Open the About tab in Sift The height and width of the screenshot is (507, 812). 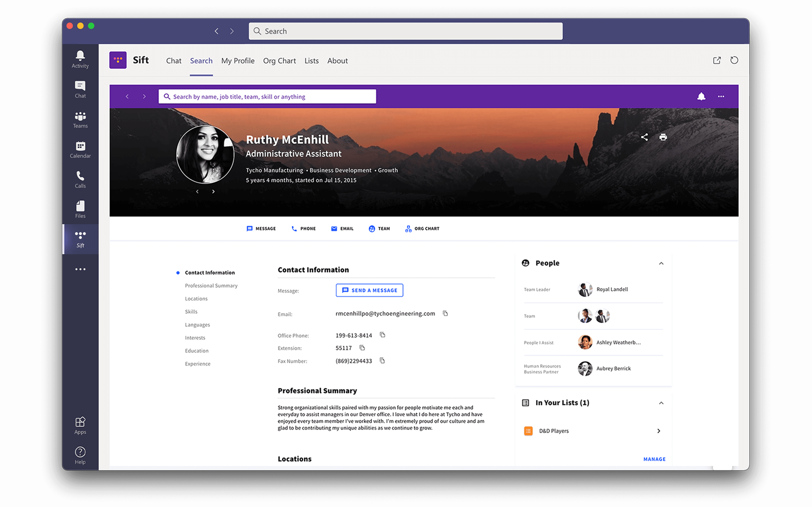(337, 61)
